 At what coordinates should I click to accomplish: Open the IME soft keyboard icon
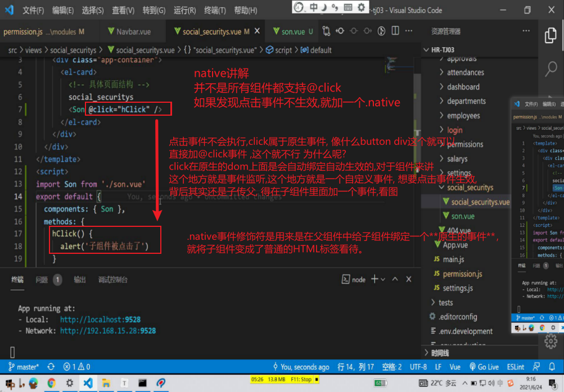click(x=348, y=7)
